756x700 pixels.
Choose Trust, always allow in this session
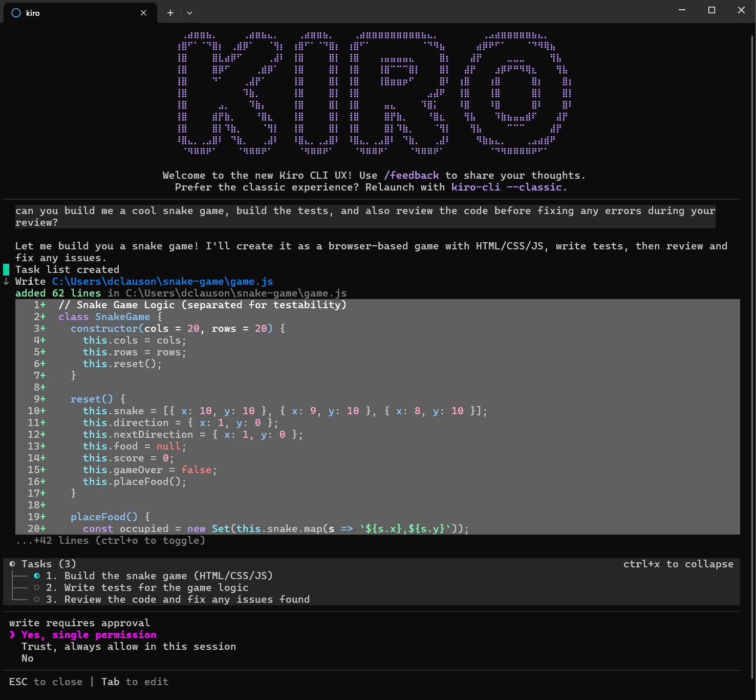(128, 646)
